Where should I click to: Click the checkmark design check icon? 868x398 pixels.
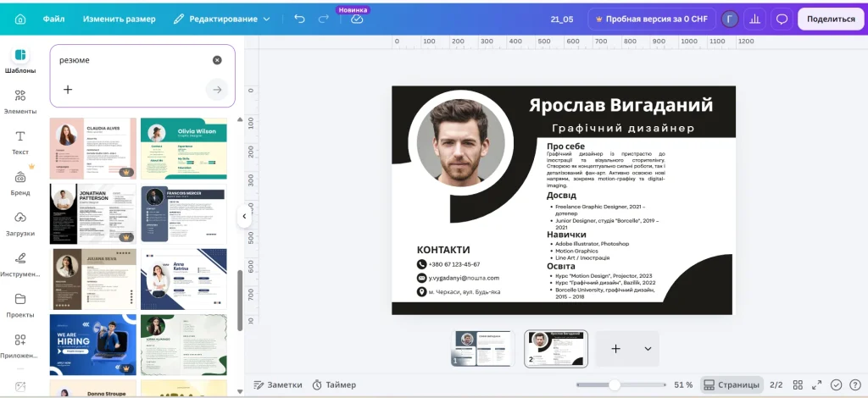pos(836,384)
